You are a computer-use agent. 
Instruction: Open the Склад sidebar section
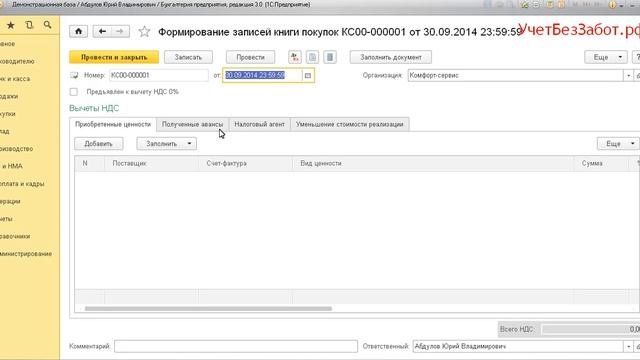pos(5,131)
